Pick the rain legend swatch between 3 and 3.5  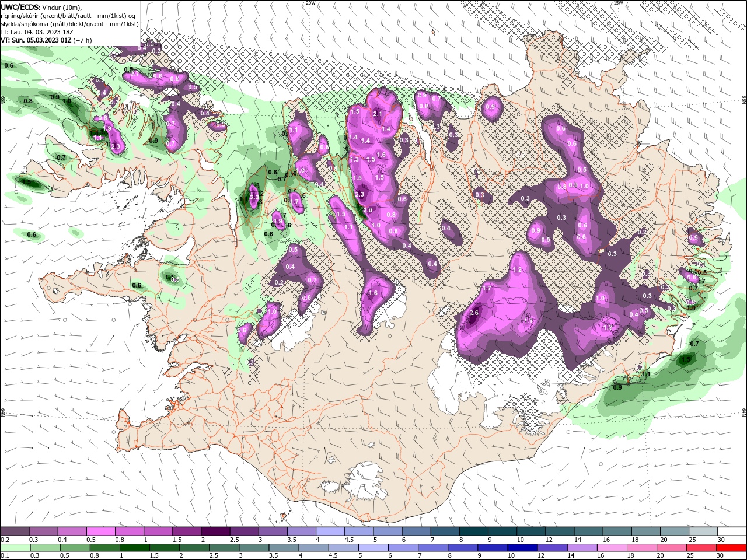click(255, 547)
